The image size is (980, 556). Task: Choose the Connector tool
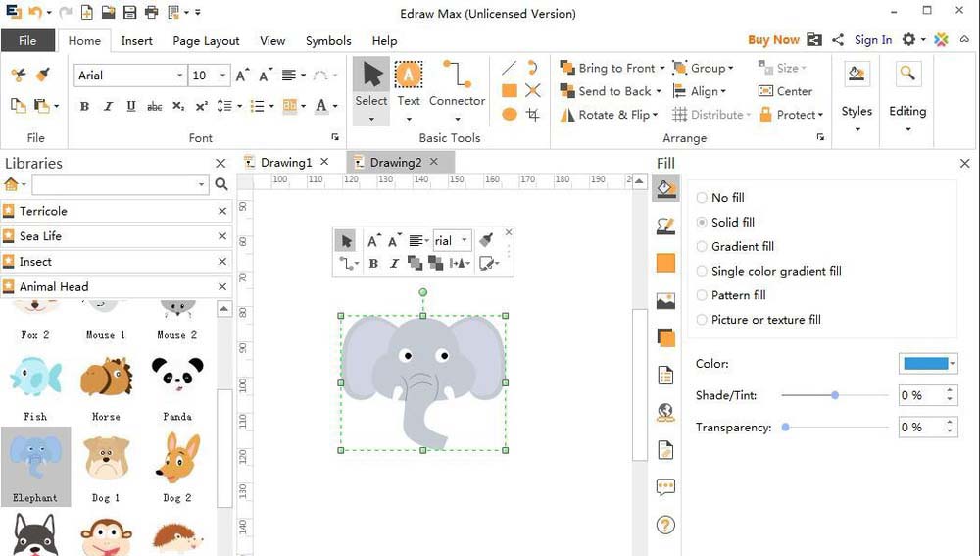click(457, 90)
